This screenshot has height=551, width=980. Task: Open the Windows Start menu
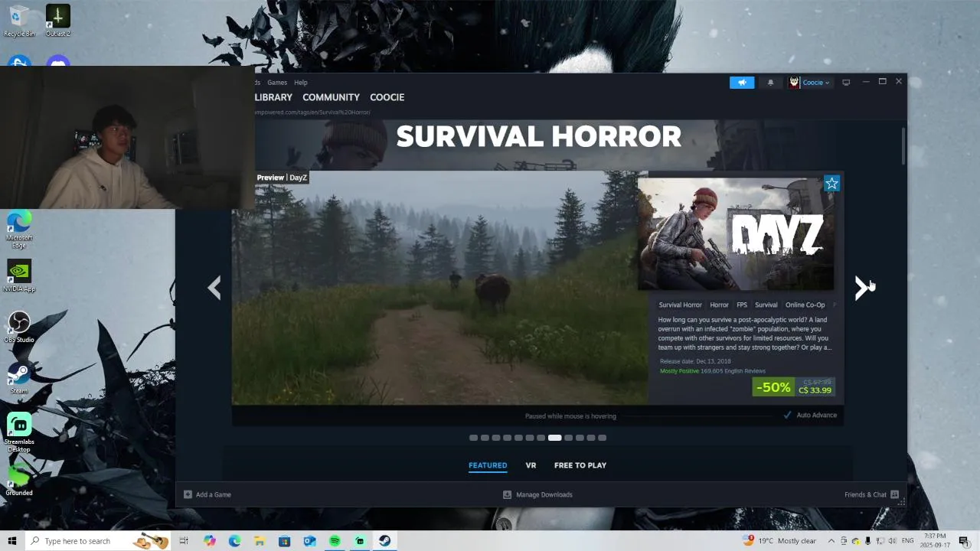(12, 541)
